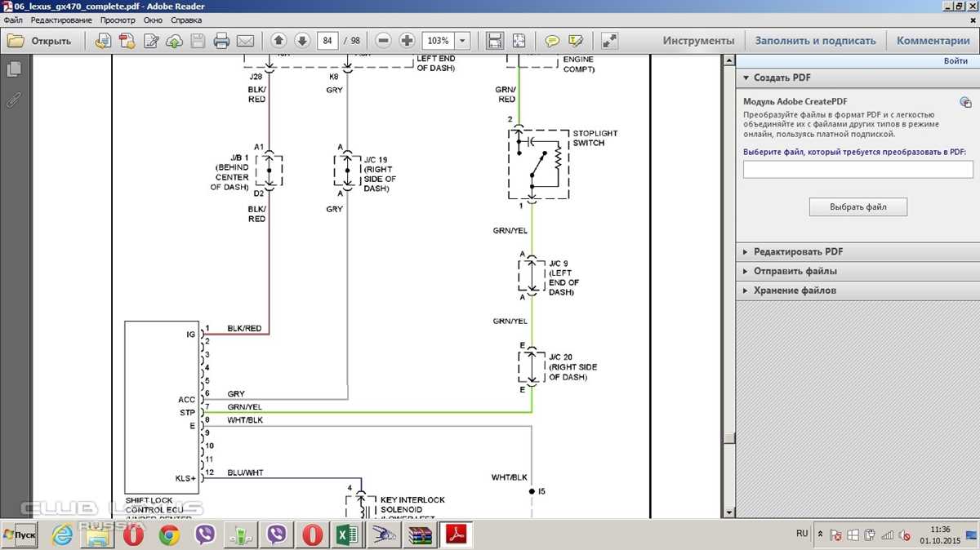980x550 pixels.
Task: Click the cloud upload toolbar icon
Action: [174, 40]
